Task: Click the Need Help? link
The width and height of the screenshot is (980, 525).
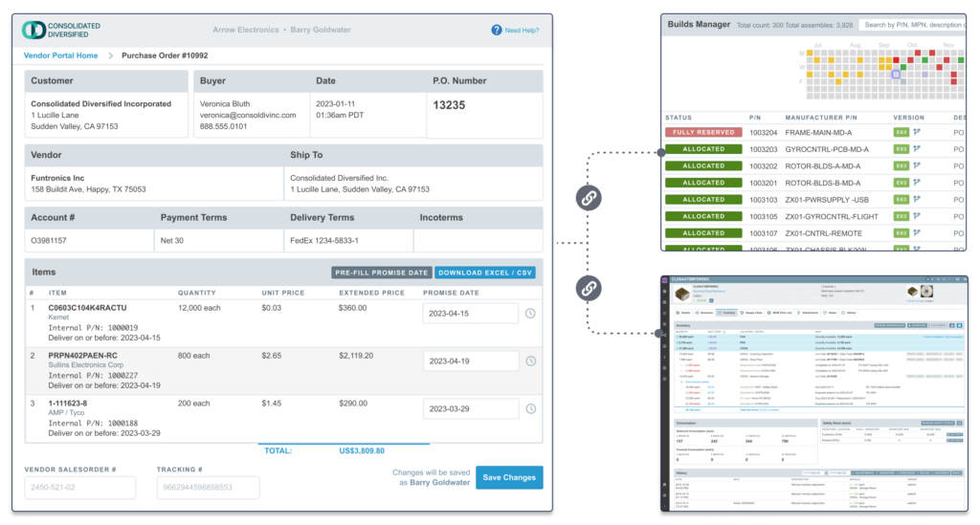Action: (522, 30)
